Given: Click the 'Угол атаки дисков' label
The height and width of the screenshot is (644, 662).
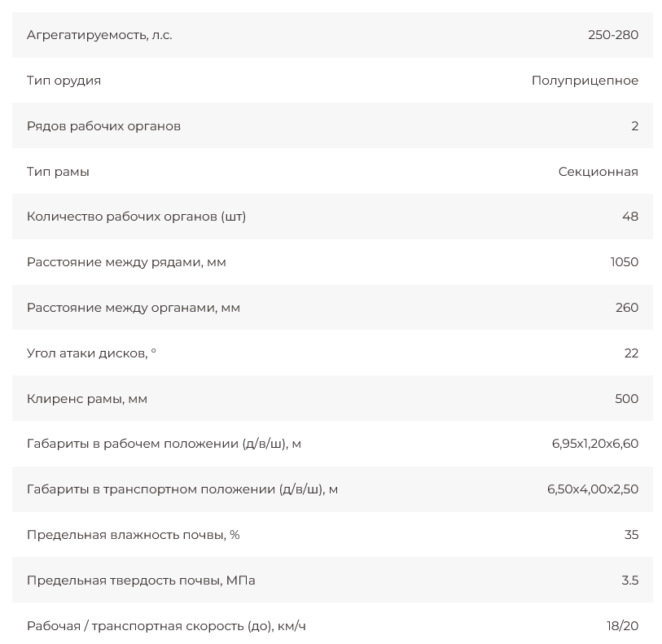Looking at the screenshot, I should (x=91, y=353).
